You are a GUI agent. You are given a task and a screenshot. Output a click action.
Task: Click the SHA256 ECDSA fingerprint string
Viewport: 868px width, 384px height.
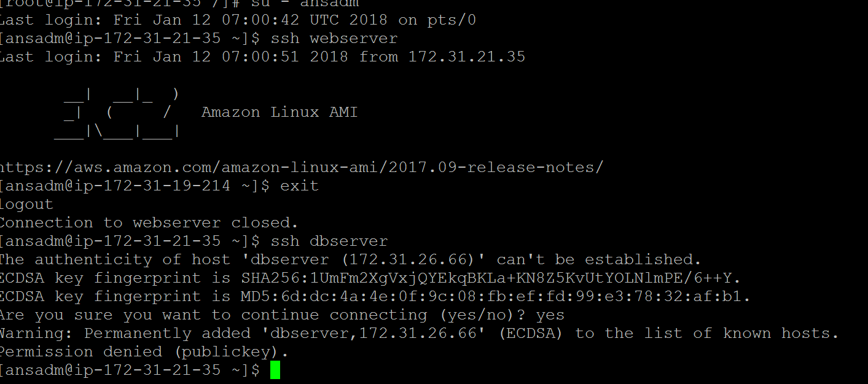pyautogui.click(x=491, y=278)
